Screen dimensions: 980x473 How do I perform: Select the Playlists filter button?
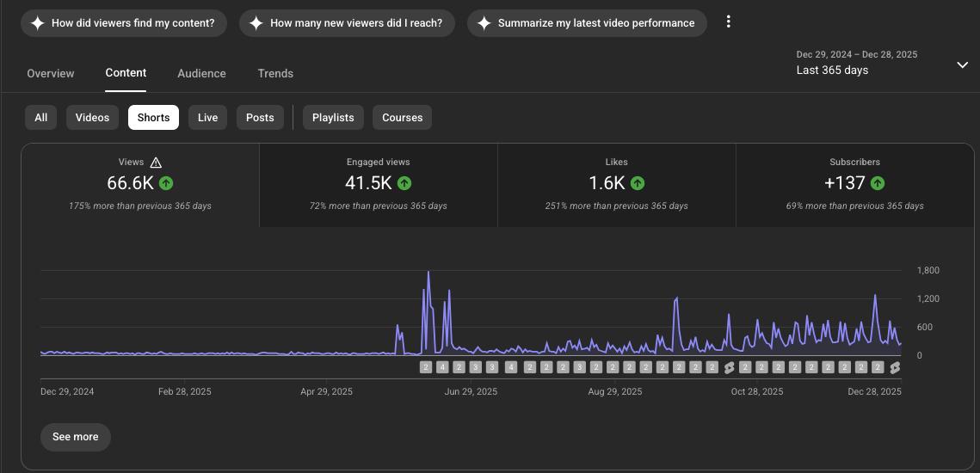[333, 118]
